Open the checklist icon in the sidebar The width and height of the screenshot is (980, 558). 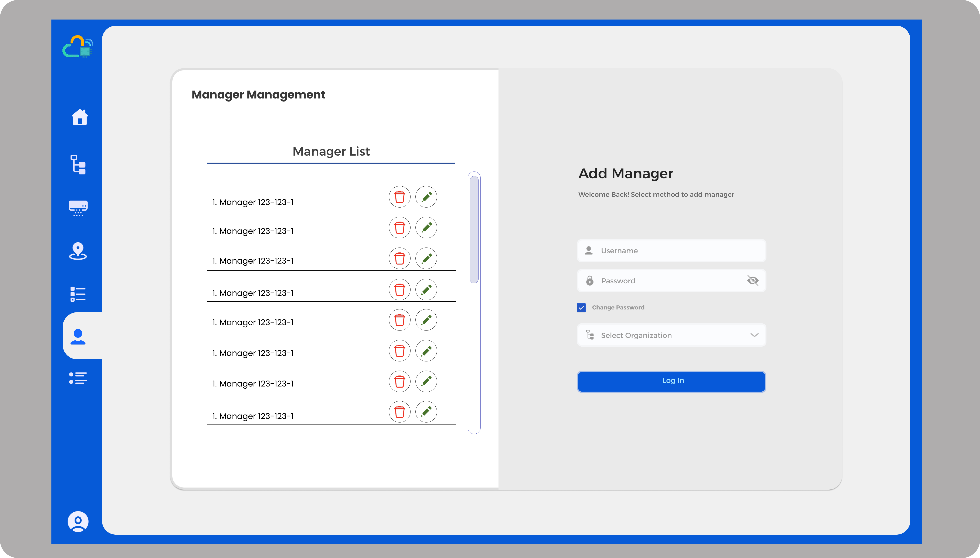tap(78, 294)
